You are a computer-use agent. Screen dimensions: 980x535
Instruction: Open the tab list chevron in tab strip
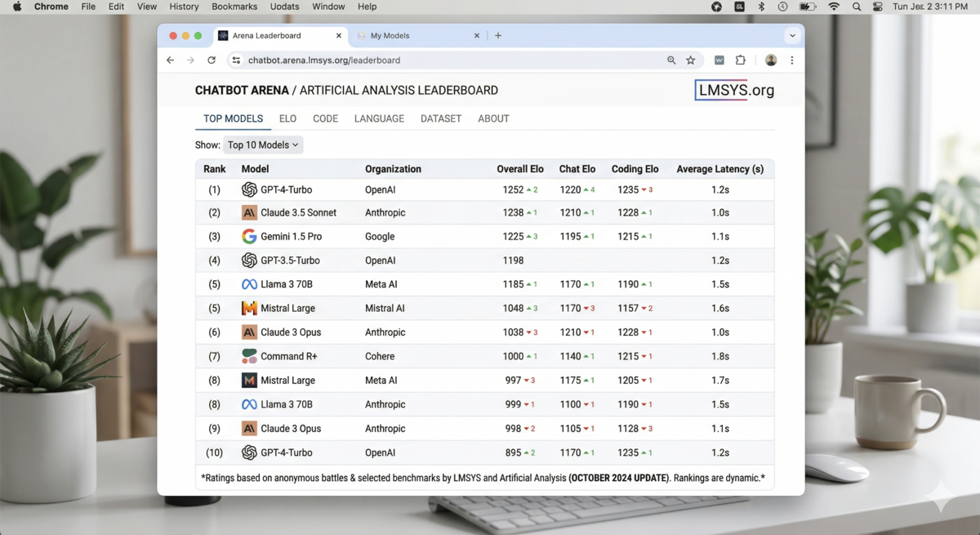(791, 36)
